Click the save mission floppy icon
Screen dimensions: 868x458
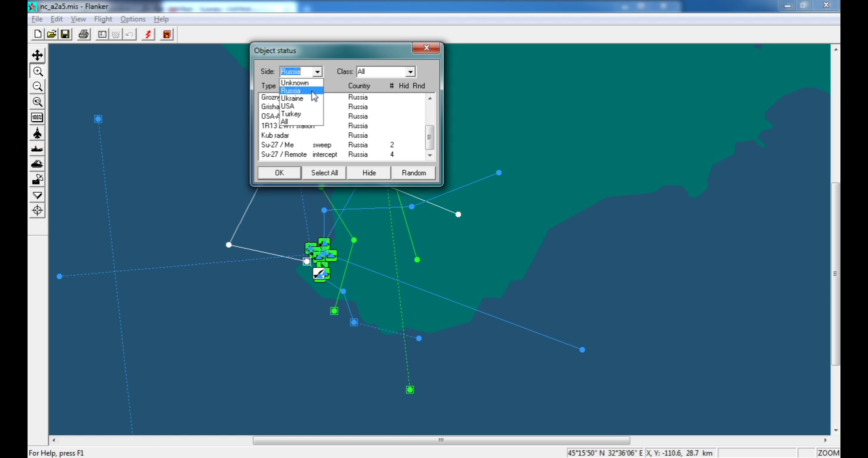65,34
